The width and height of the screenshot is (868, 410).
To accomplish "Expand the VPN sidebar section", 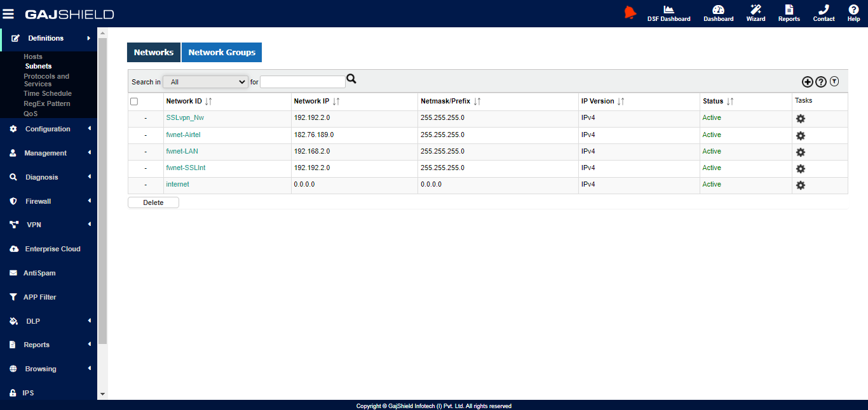I will click(x=48, y=225).
